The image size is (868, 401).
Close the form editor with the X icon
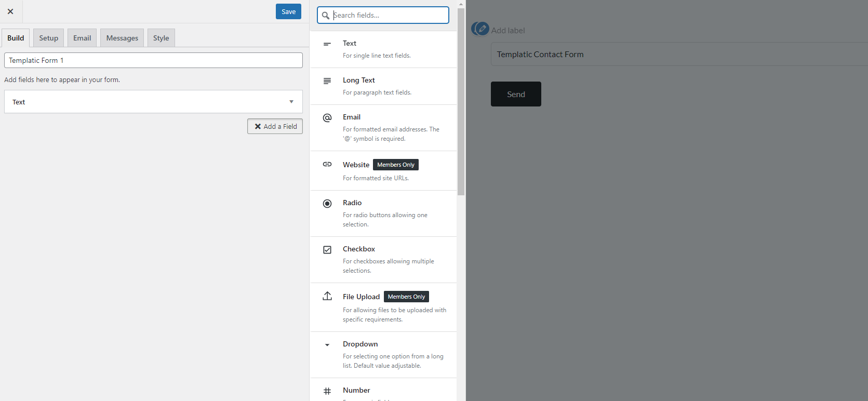[x=10, y=11]
